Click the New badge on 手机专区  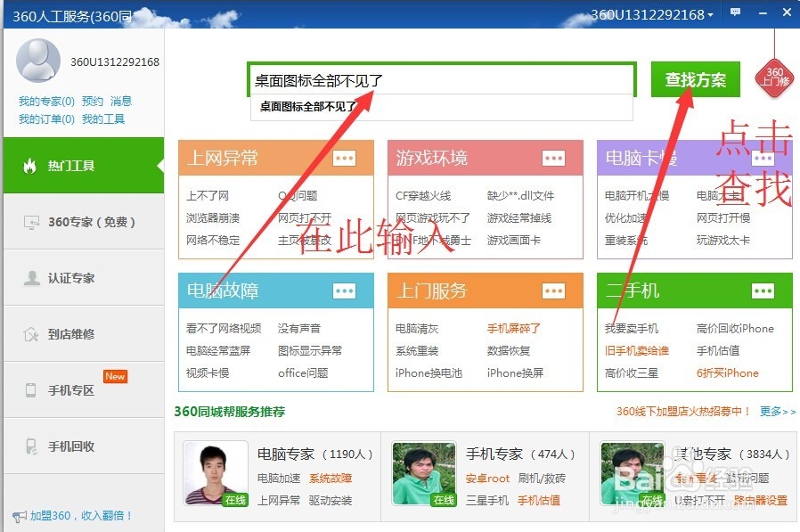pos(115,376)
